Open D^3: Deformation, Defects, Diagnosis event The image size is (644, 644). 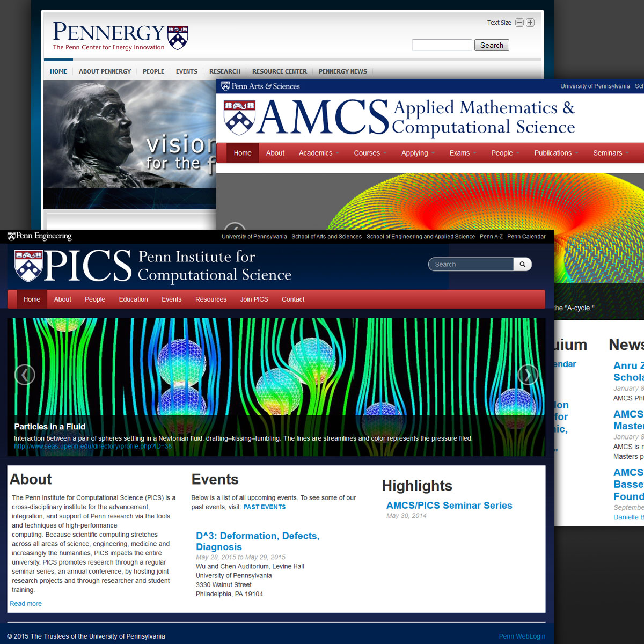click(258, 541)
